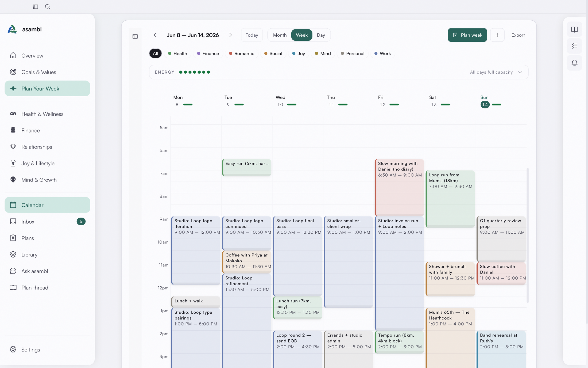The width and height of the screenshot is (588, 368).
Task: Open Plan thread book icon
Action: click(x=13, y=288)
